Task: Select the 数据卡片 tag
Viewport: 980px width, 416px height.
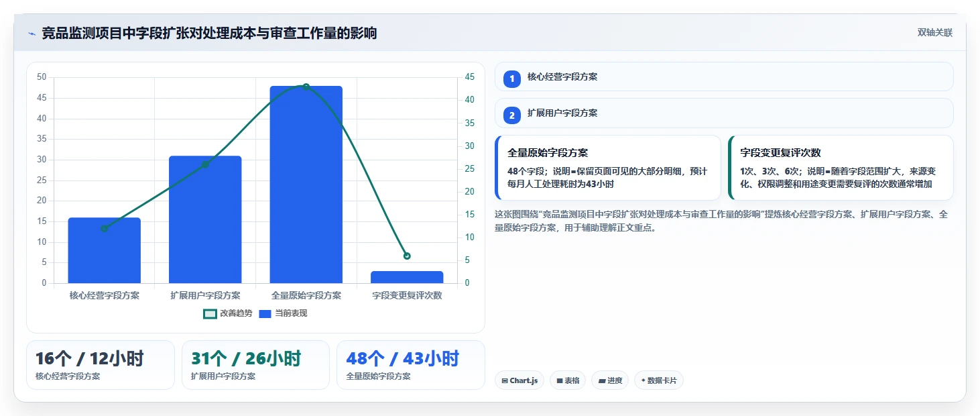Action: point(659,380)
